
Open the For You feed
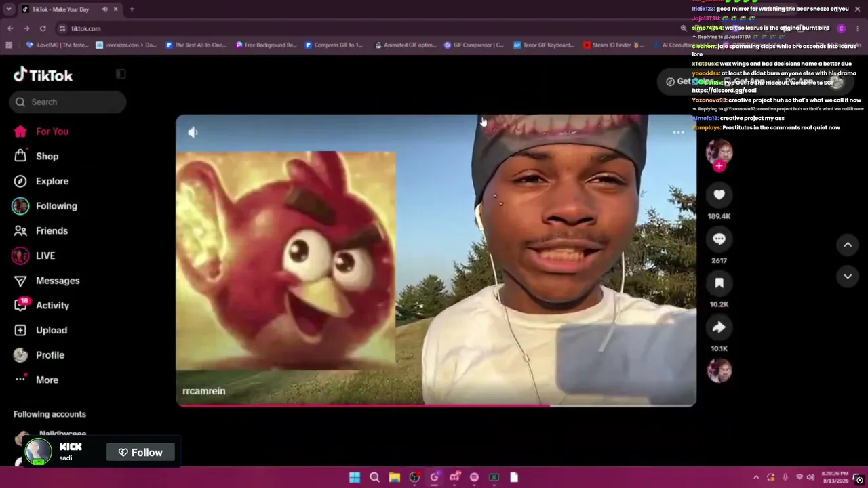[x=43, y=131]
